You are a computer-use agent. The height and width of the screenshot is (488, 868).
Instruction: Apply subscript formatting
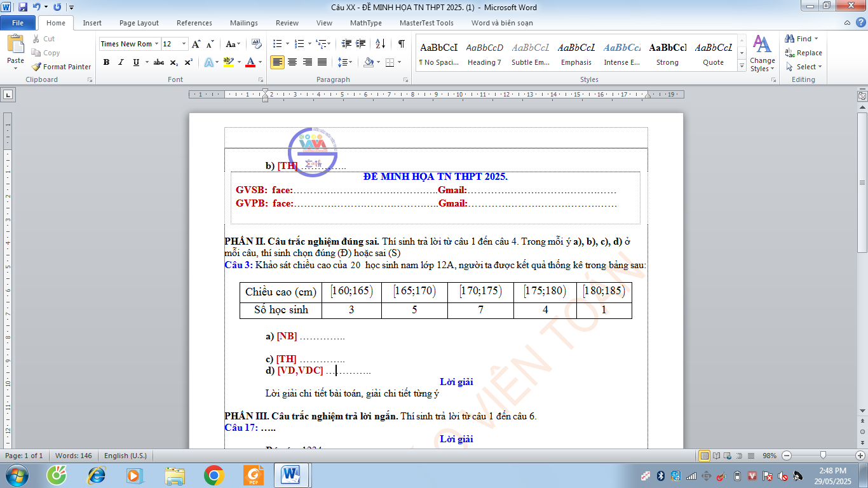coord(175,62)
